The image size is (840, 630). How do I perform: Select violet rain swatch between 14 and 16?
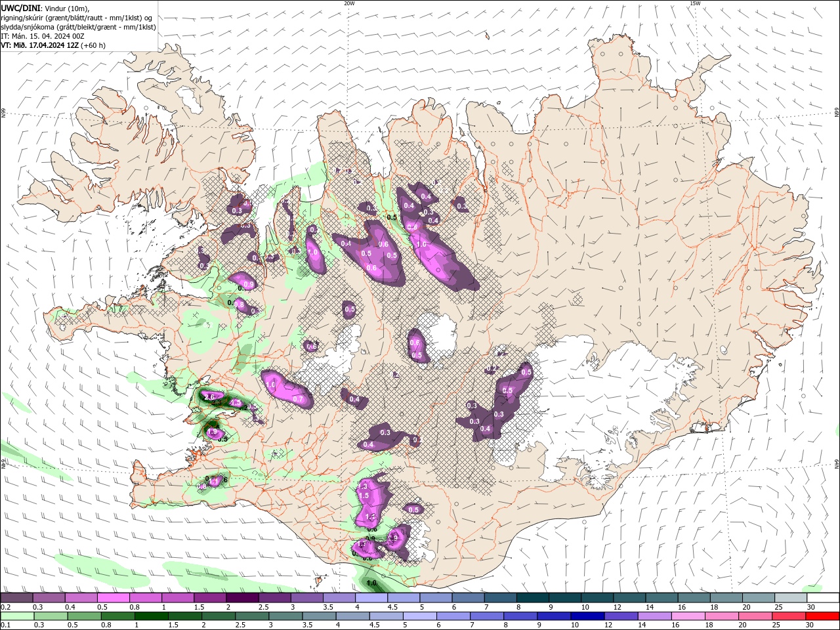tap(655, 616)
